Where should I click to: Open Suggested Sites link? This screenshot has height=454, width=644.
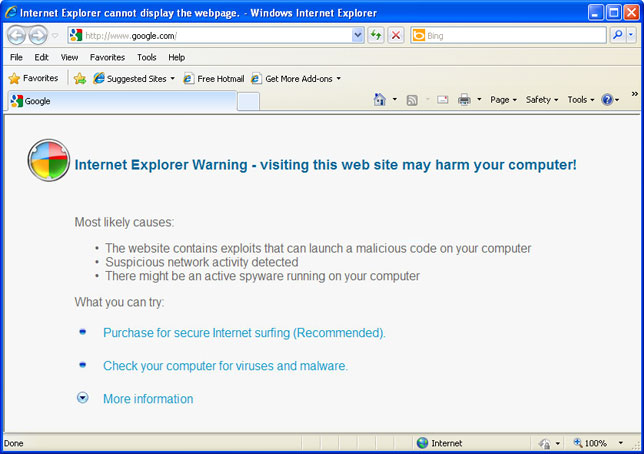point(136,78)
